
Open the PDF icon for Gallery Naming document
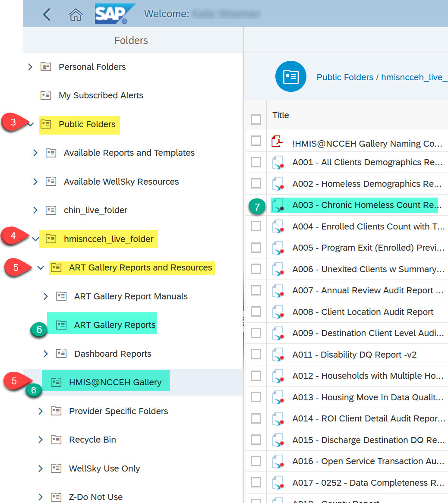[x=277, y=141]
